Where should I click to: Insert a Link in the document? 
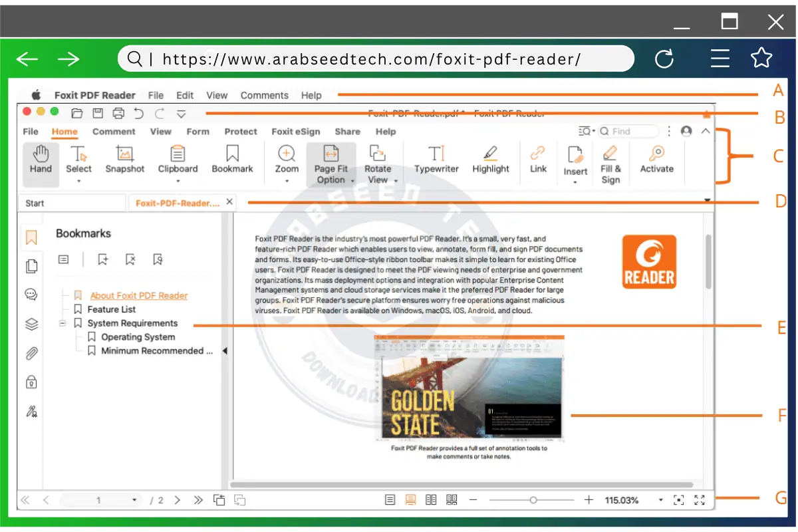pyautogui.click(x=537, y=162)
